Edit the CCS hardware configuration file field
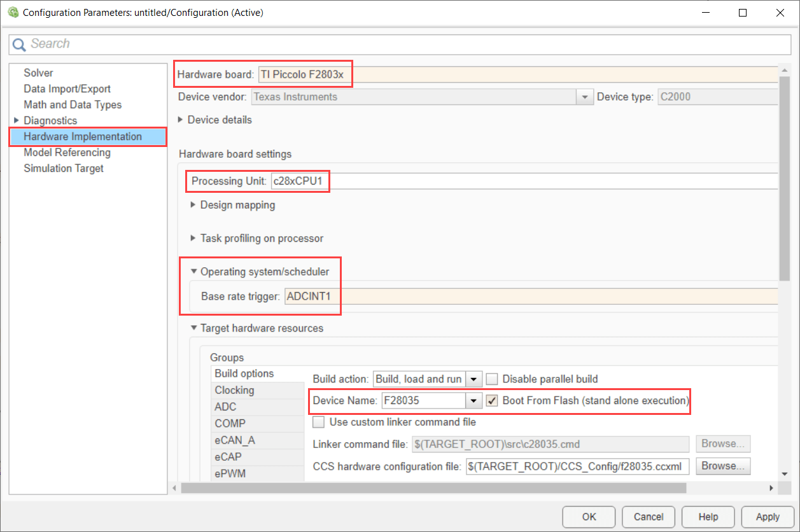800x532 pixels. 578,466
